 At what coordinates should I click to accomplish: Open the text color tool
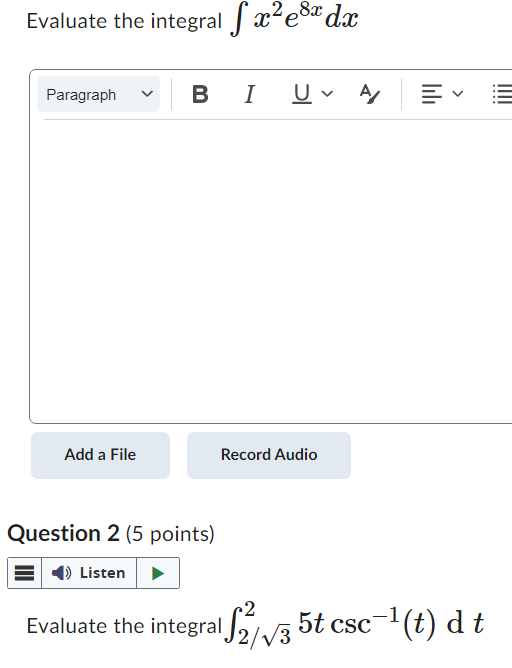[369, 94]
